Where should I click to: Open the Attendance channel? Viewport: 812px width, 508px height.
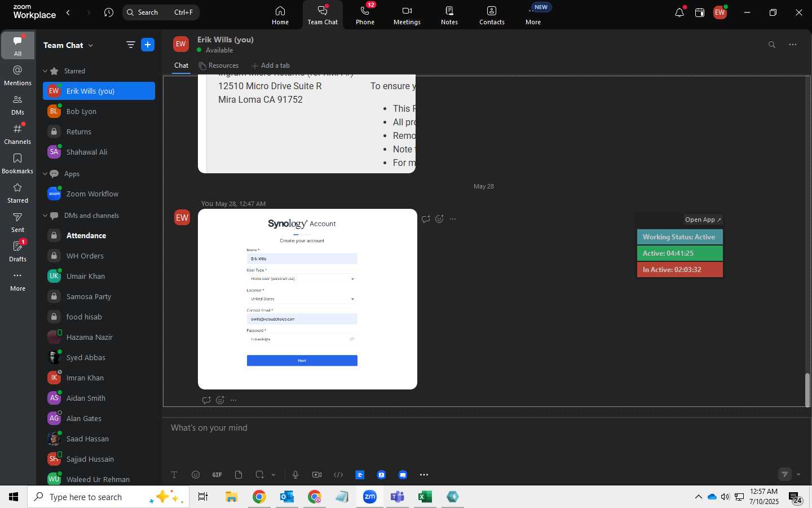pos(99,235)
